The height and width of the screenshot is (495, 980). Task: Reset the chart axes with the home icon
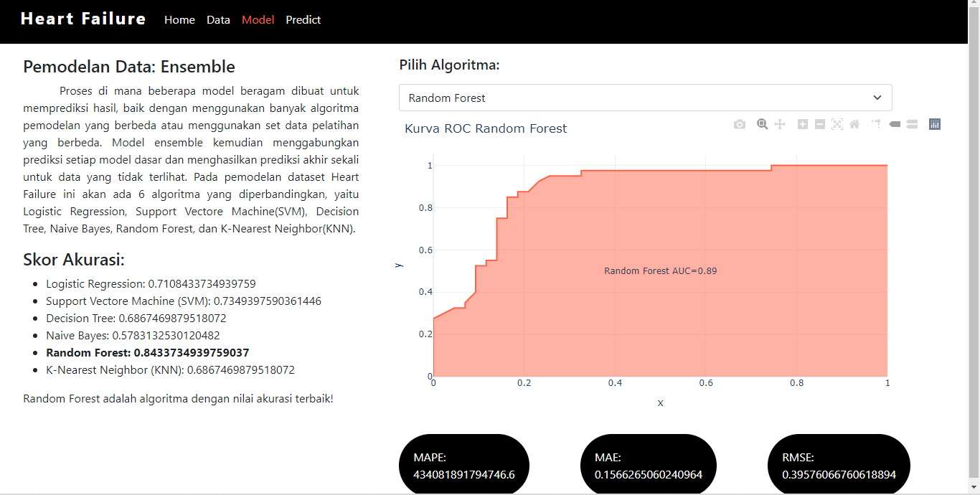pos(854,124)
